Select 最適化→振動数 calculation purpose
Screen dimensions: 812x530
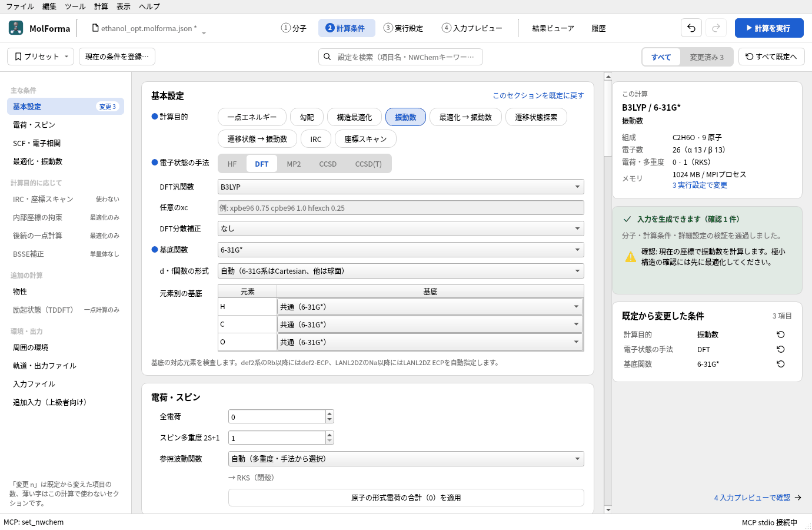click(465, 117)
